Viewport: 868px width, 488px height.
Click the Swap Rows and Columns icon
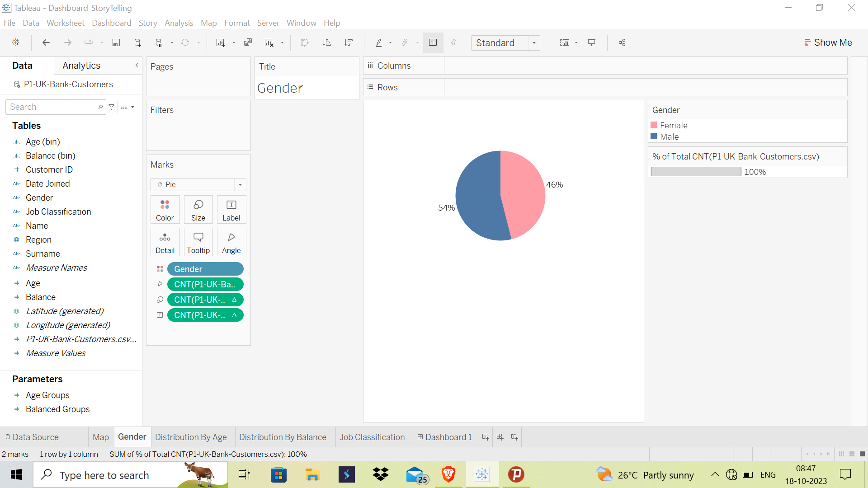305,42
